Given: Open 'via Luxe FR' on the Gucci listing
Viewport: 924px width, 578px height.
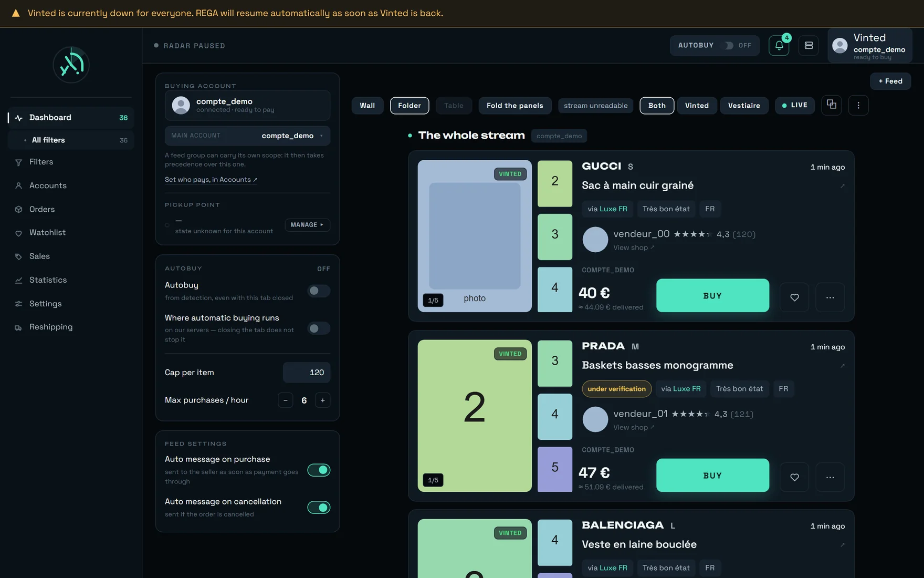Looking at the screenshot, I should (x=607, y=209).
